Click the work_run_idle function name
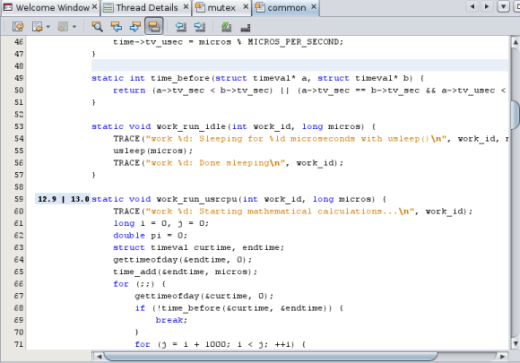Screen dimensions: 520x363 [191, 127]
